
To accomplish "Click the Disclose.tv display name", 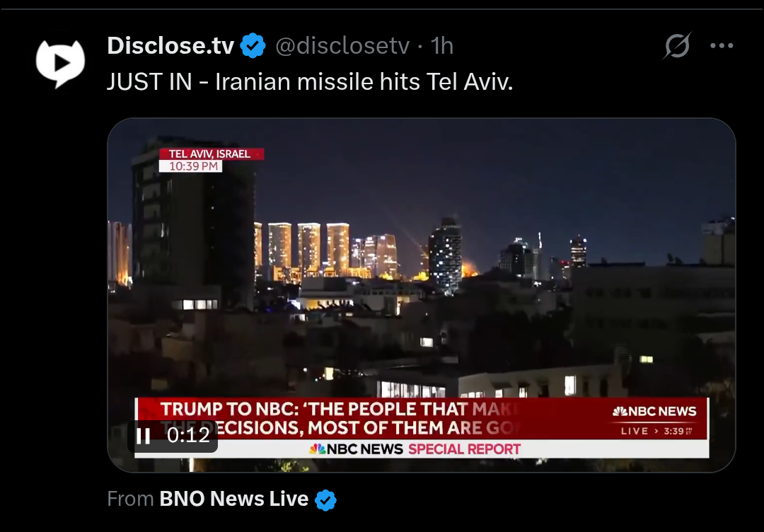I will coord(170,46).
